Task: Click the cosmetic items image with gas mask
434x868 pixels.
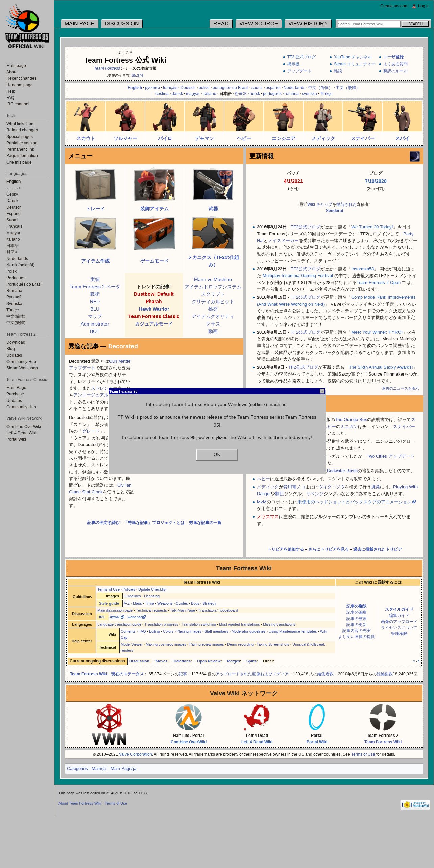Action: 154,185
